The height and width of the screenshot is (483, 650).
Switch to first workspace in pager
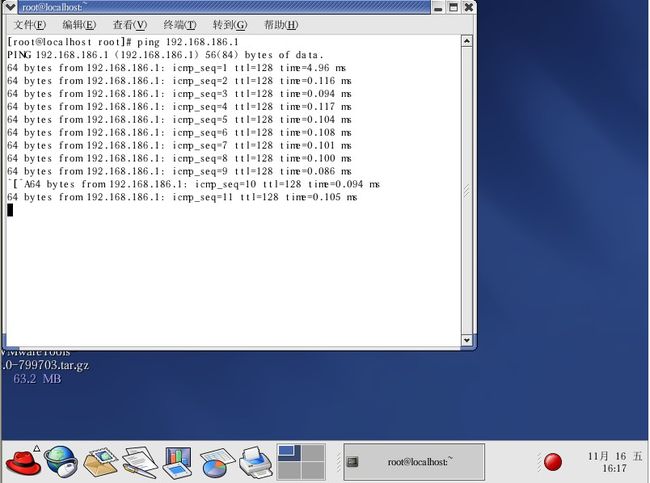point(289,453)
